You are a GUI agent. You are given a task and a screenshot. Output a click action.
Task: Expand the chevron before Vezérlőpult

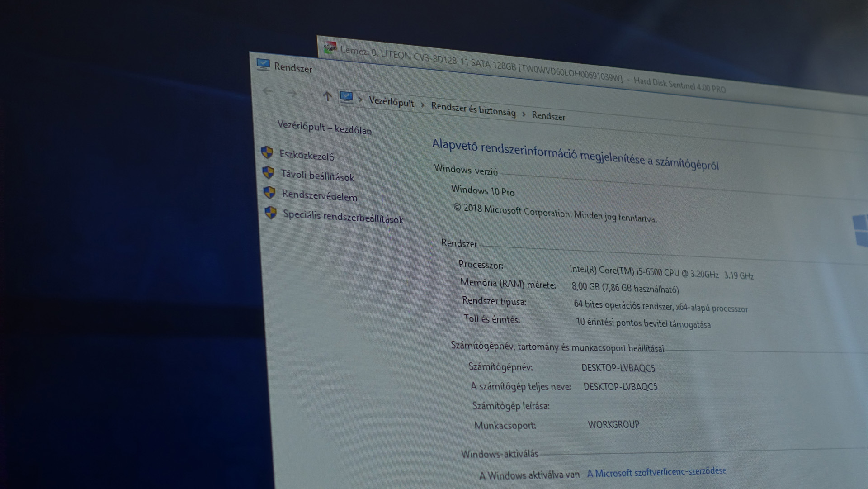coord(360,99)
